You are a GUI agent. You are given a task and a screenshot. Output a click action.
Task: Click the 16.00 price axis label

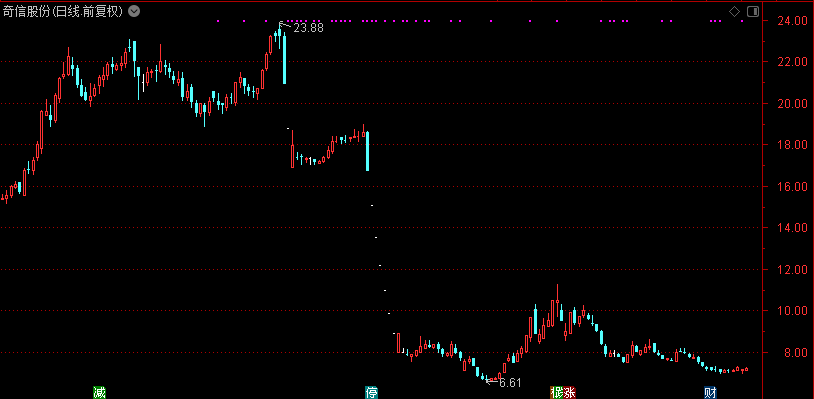[792, 186]
